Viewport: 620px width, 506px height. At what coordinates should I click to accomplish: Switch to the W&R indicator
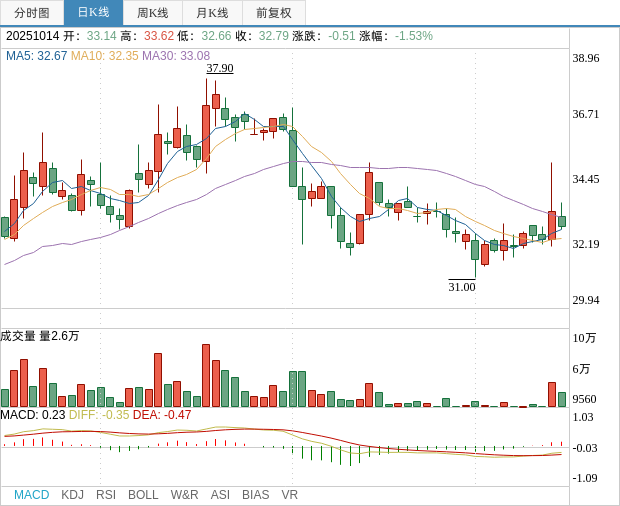(x=184, y=495)
